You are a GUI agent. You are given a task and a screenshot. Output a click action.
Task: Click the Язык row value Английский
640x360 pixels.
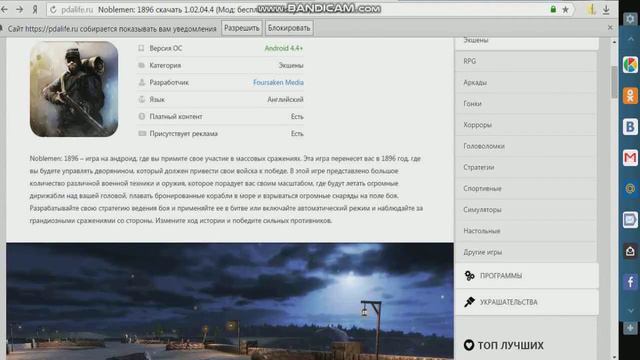click(285, 100)
